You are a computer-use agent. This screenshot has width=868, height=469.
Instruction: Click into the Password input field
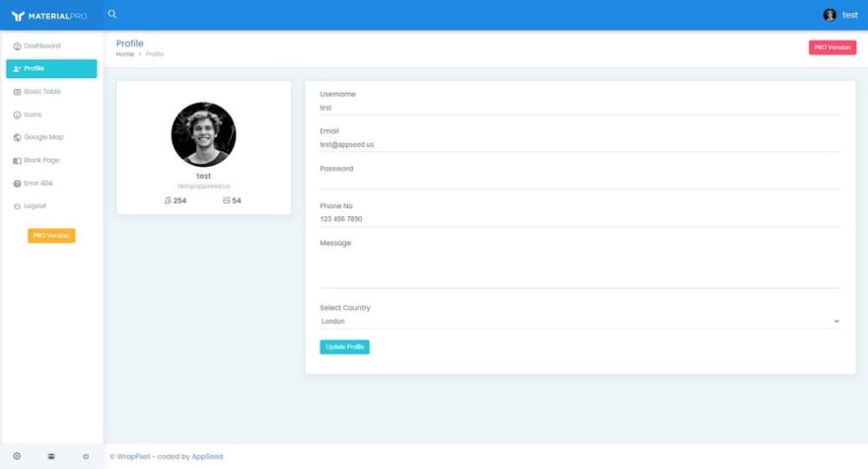pos(580,182)
